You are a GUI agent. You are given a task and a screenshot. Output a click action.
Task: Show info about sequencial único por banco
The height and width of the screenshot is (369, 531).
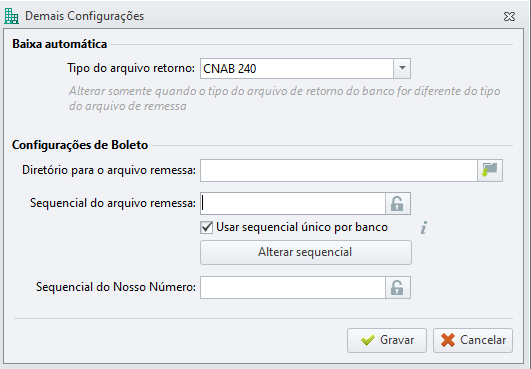[x=424, y=227]
